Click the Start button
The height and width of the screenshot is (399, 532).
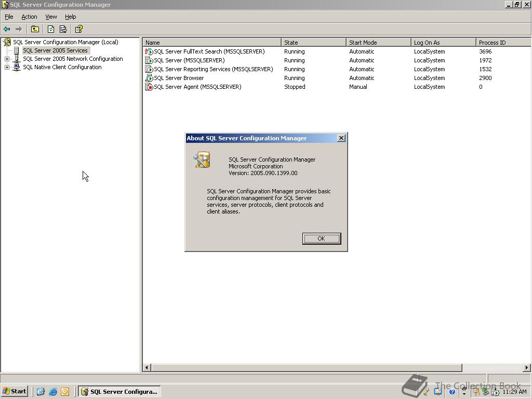(x=14, y=391)
